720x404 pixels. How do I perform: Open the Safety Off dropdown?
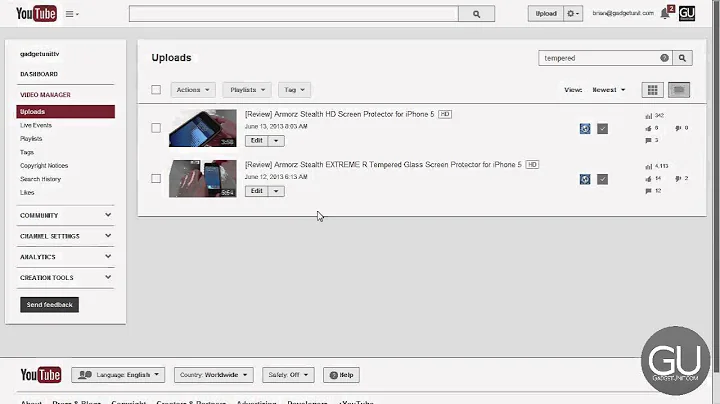(288, 375)
